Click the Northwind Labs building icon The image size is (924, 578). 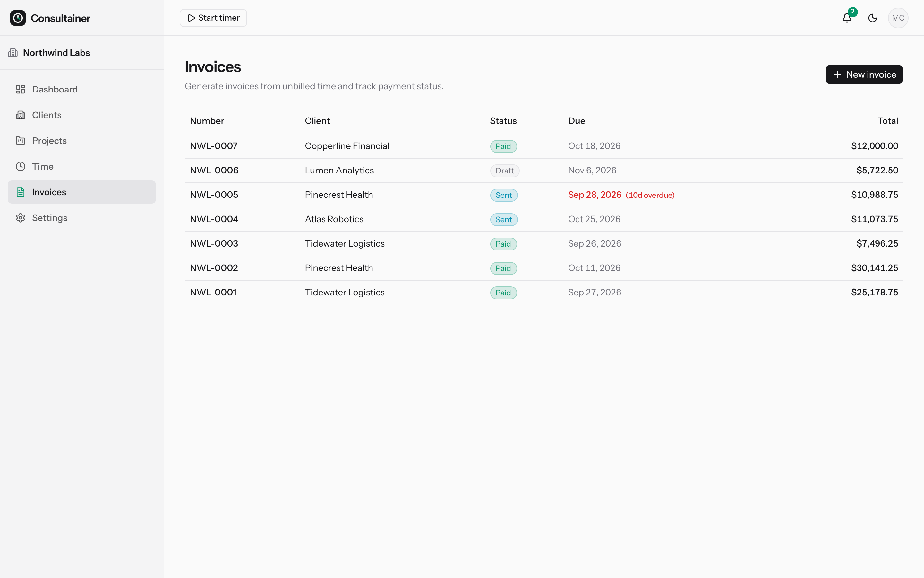coord(13,53)
